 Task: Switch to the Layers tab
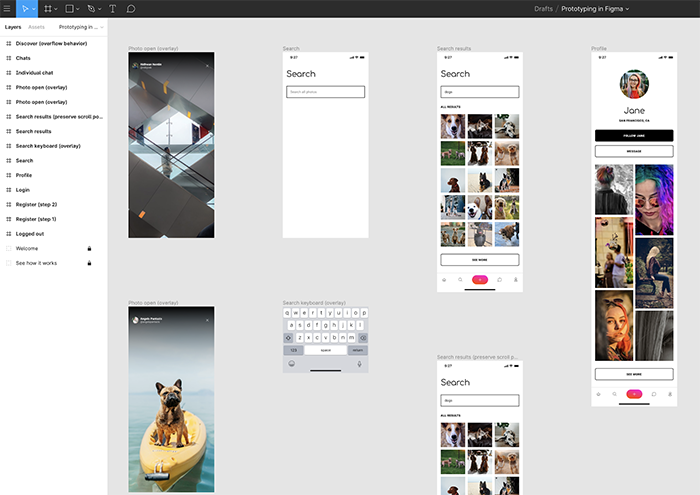coord(13,27)
